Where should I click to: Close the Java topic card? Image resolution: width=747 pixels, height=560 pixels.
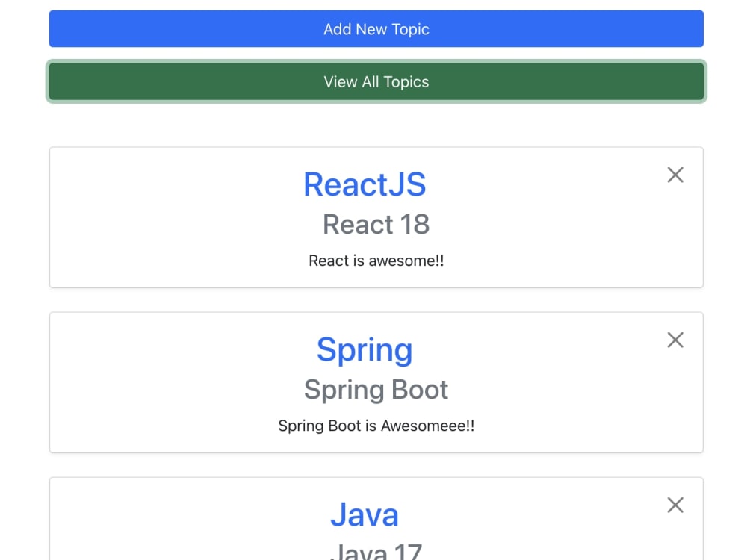[675, 505]
